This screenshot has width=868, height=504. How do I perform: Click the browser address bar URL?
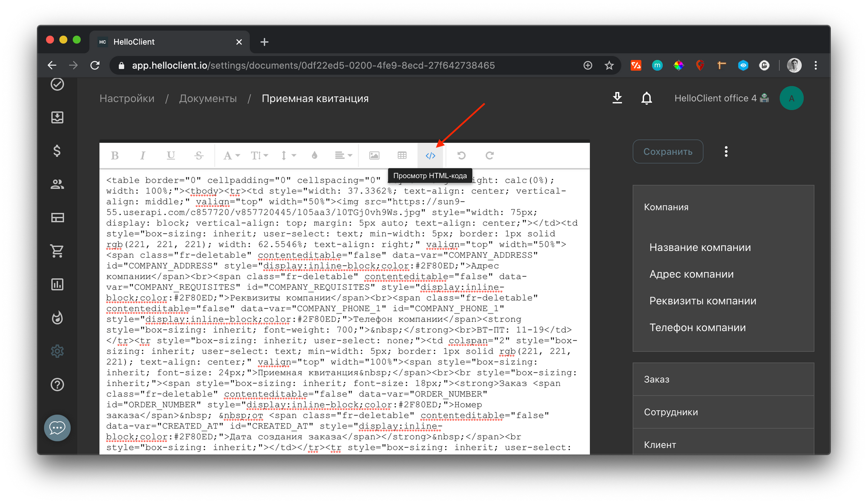tap(313, 65)
